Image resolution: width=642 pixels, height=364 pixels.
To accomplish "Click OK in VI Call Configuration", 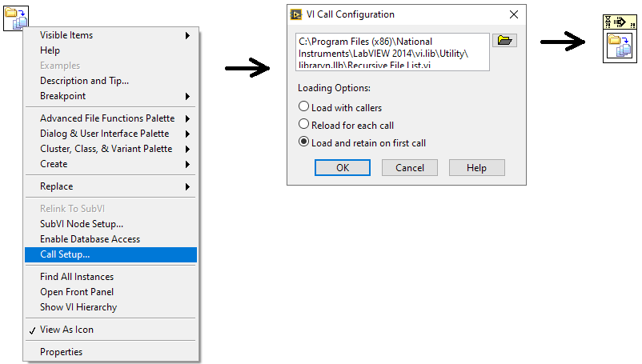I will pyautogui.click(x=342, y=168).
